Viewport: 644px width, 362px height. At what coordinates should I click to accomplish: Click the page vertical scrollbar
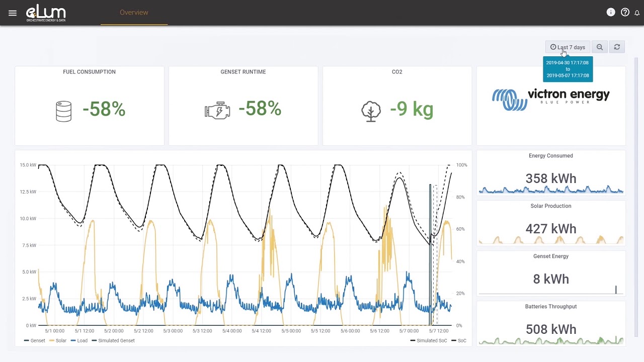coord(636,196)
